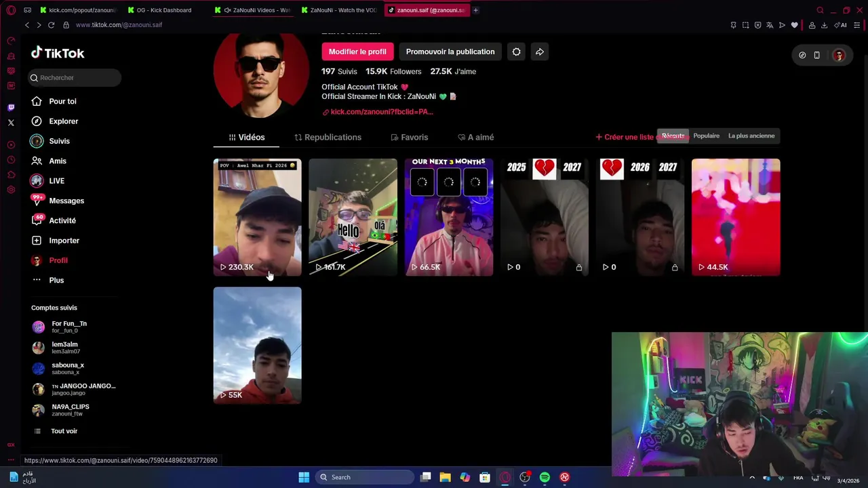Open File Explorer from the taskbar

coord(445,477)
